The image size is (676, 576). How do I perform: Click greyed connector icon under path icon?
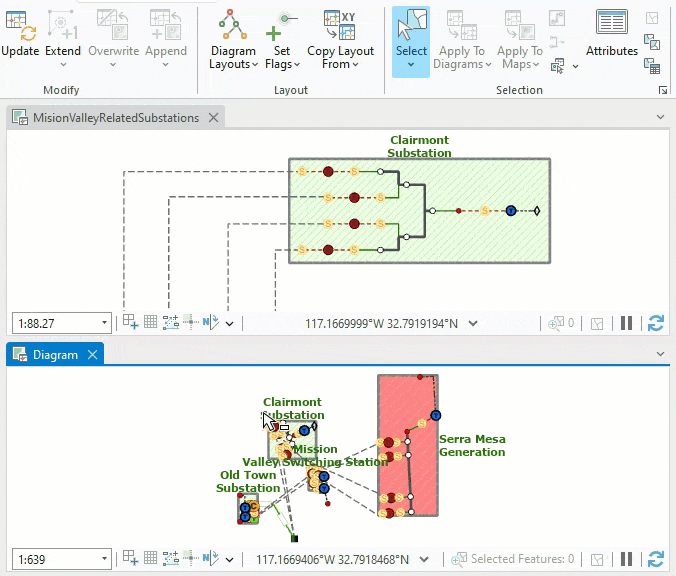click(557, 42)
